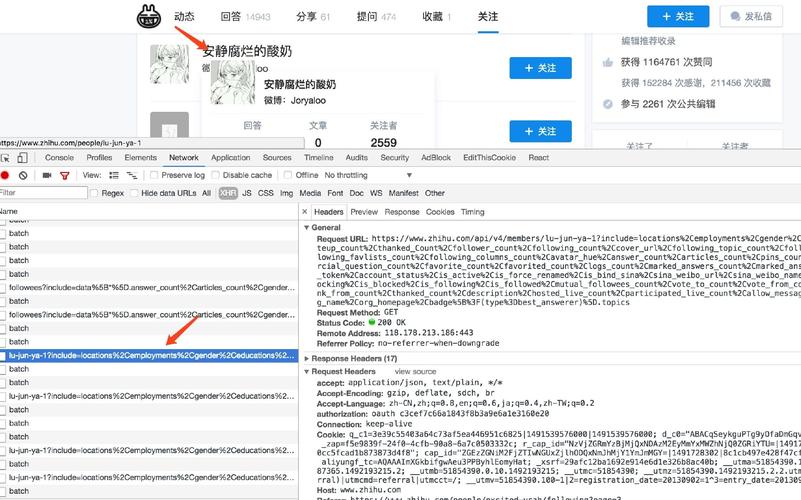Activate the inspect element picker

[x=5, y=158]
